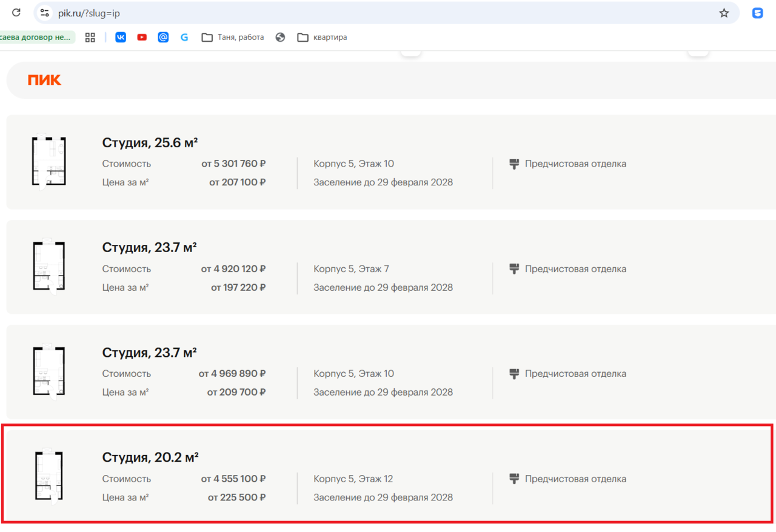776x532 pixels.
Task: Click "Заселение до 29 февраля 2028" on 20.2 м² studio
Action: 383,497
